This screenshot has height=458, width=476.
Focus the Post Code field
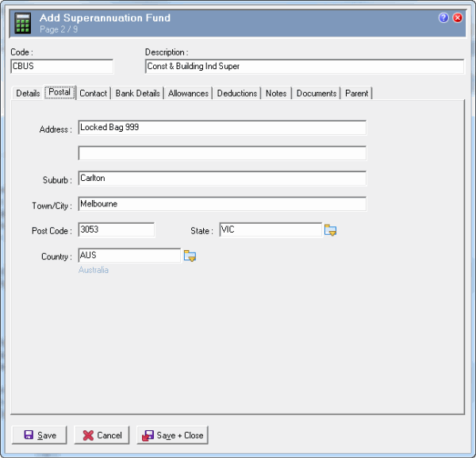pyautogui.click(x=116, y=230)
